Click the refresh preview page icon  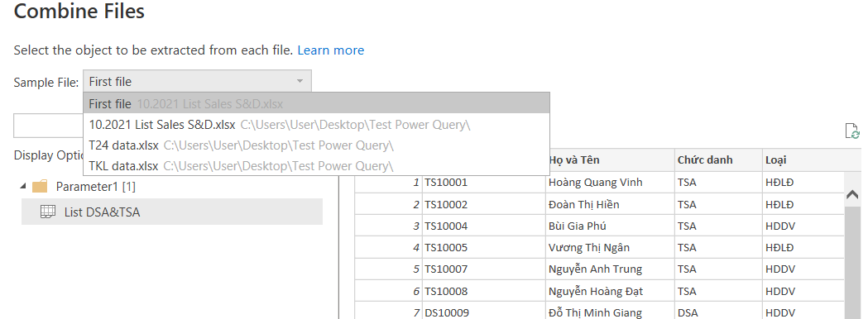coord(852,131)
